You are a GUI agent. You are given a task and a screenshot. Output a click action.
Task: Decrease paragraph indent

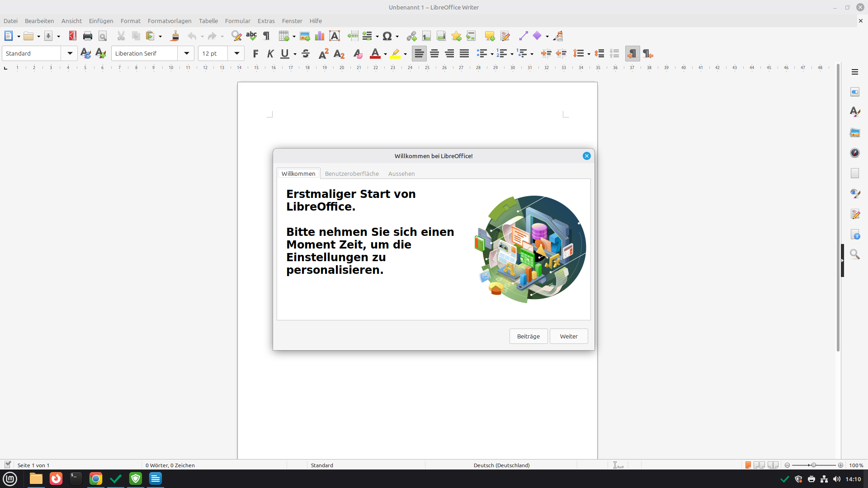coord(561,54)
